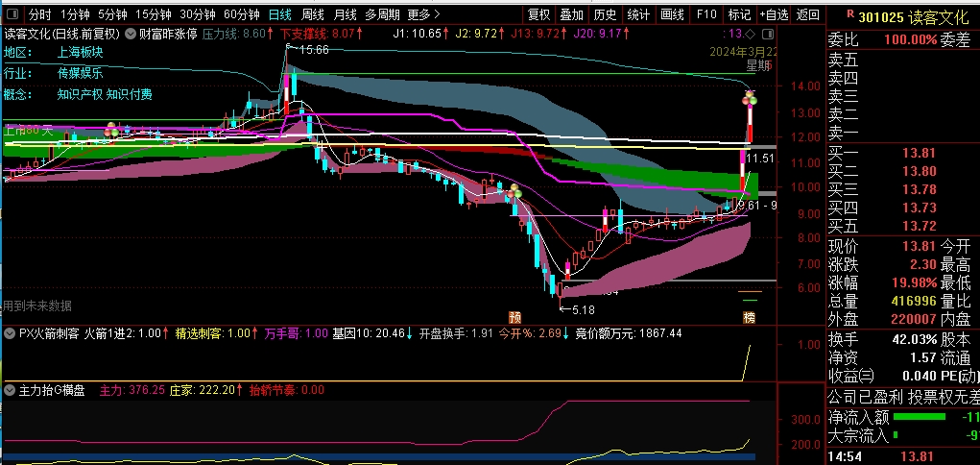This screenshot has width=980, height=465.
Task: Click the 用到未来数据 notice text
Action: point(36,306)
